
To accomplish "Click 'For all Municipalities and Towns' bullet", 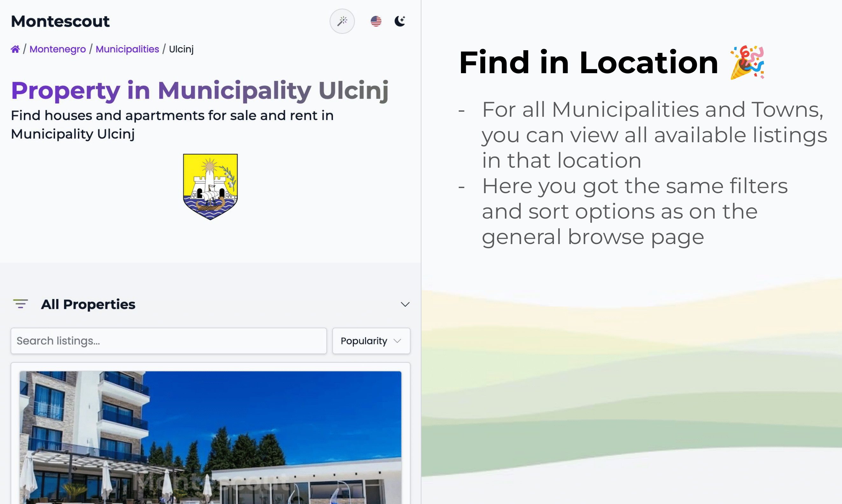I will [654, 135].
